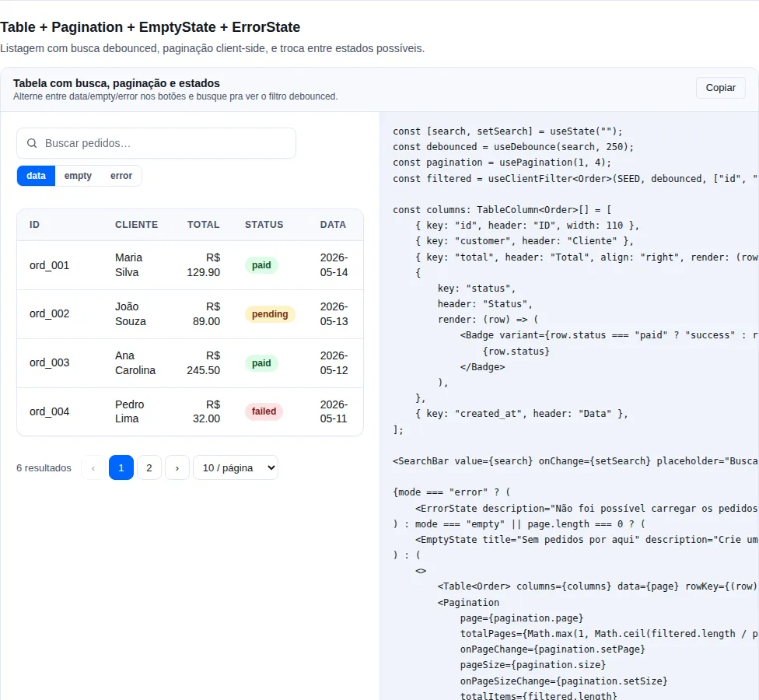
Task: Switch to the empty mode tab
Action: 78,176
